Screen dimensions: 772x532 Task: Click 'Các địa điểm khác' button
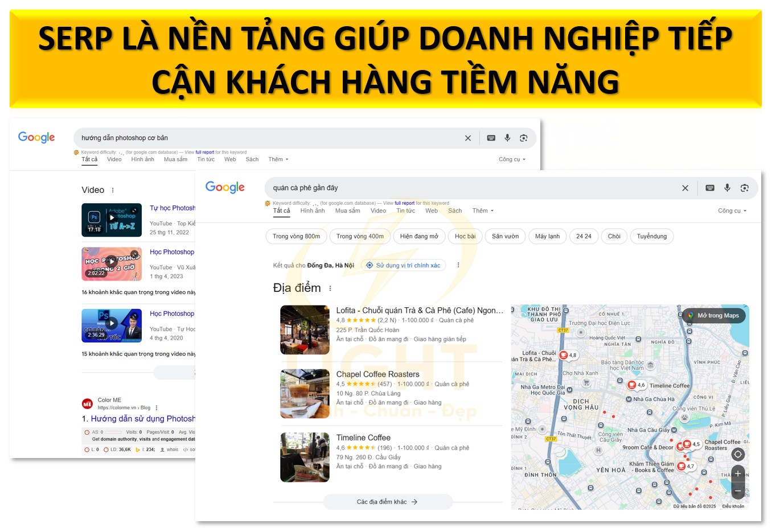(x=388, y=502)
